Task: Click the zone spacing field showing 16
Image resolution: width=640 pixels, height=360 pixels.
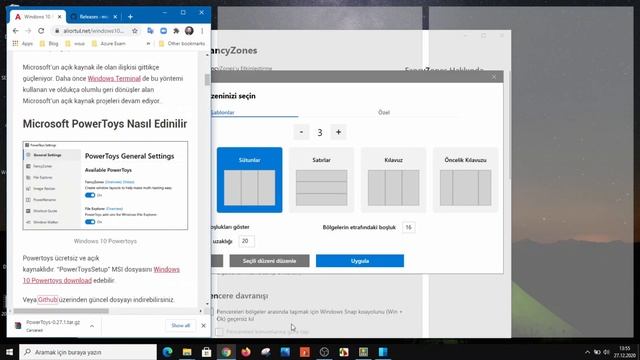Action: tap(409, 227)
